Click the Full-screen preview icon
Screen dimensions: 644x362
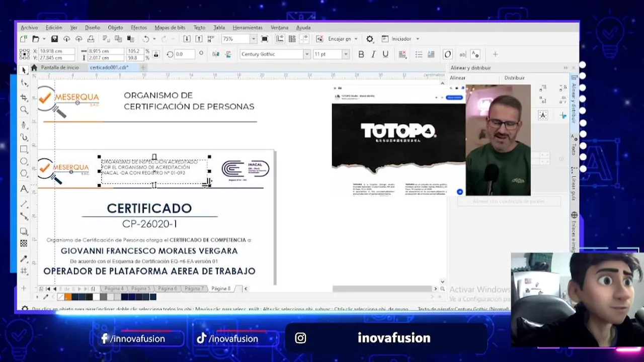(x=265, y=39)
